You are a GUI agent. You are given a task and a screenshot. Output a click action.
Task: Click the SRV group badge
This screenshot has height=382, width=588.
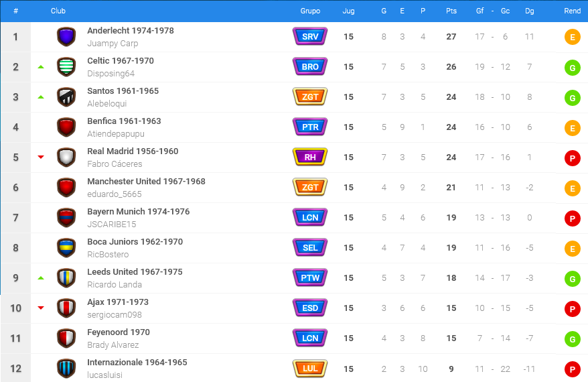point(310,36)
